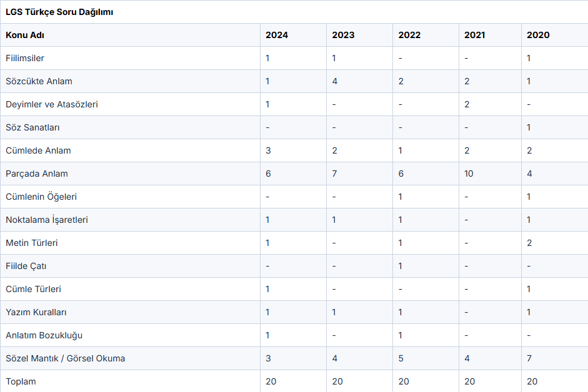
Task: Click the 2021 column header
Action: 474,35
